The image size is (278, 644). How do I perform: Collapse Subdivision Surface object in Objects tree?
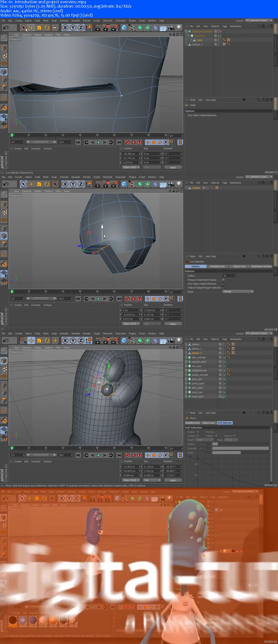pos(186,32)
